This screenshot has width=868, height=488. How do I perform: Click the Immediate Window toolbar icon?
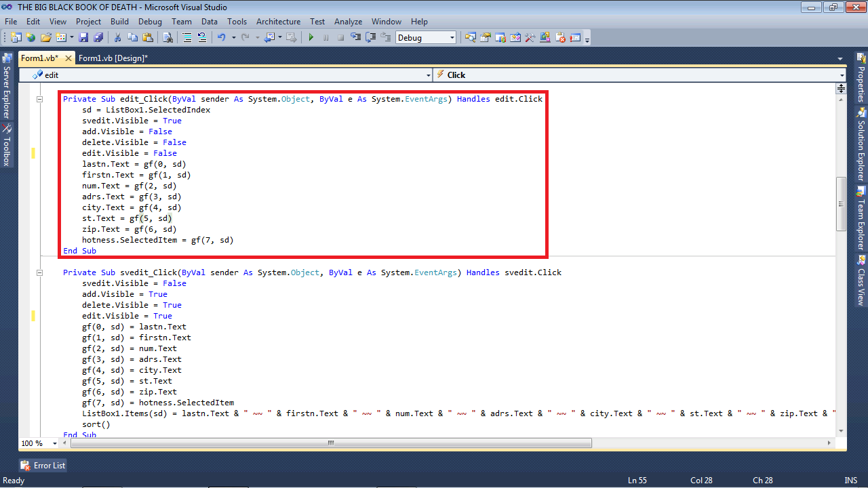(575, 37)
